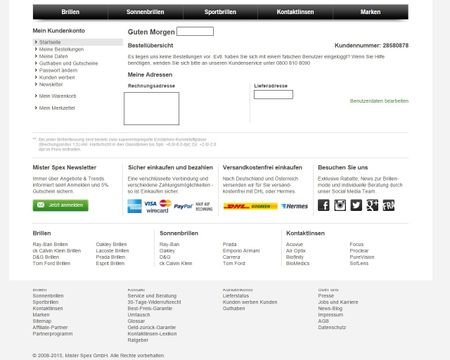Click the green Jetzt anmelden button
Image resolution: width=450 pixels, height=360 pixels.
[x=60, y=205]
